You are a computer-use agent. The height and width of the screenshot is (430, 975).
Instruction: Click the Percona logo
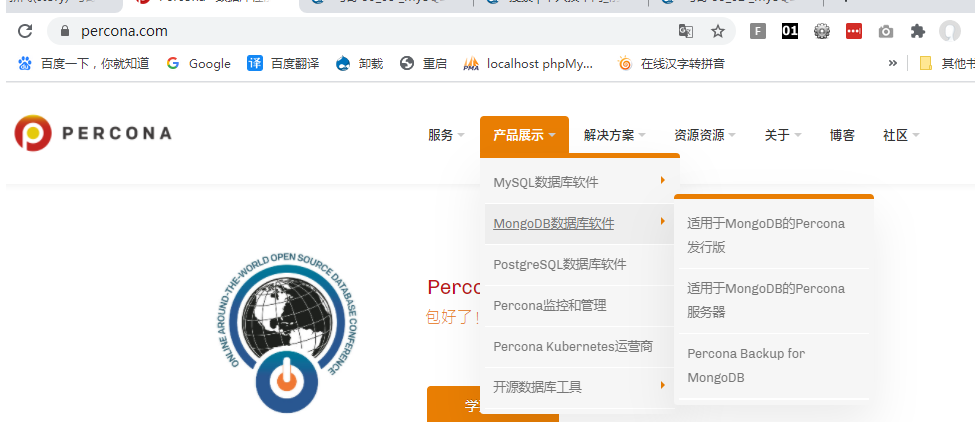[x=93, y=133]
